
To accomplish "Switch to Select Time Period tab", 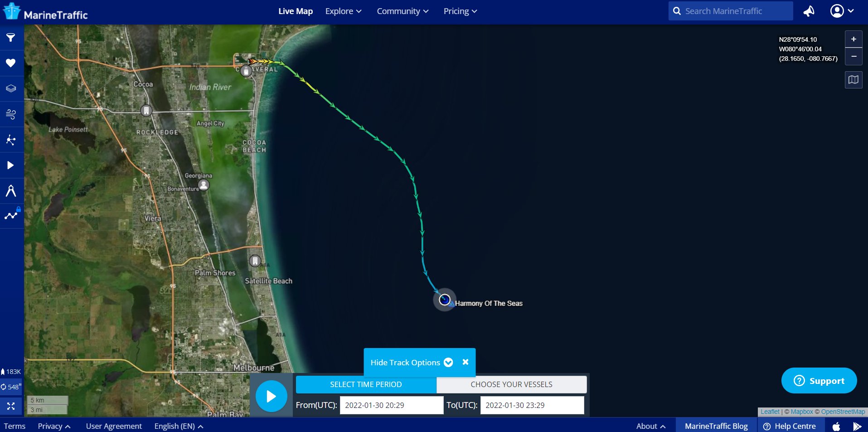I will click(x=366, y=384).
